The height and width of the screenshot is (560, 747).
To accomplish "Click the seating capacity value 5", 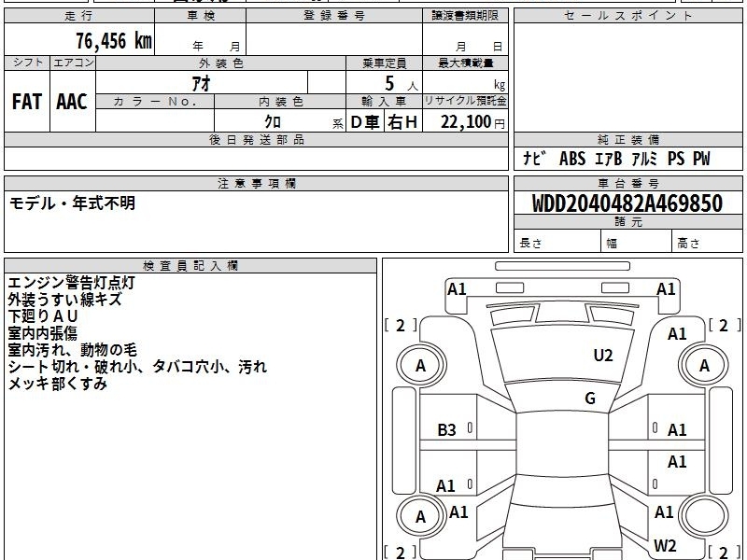I will [389, 83].
